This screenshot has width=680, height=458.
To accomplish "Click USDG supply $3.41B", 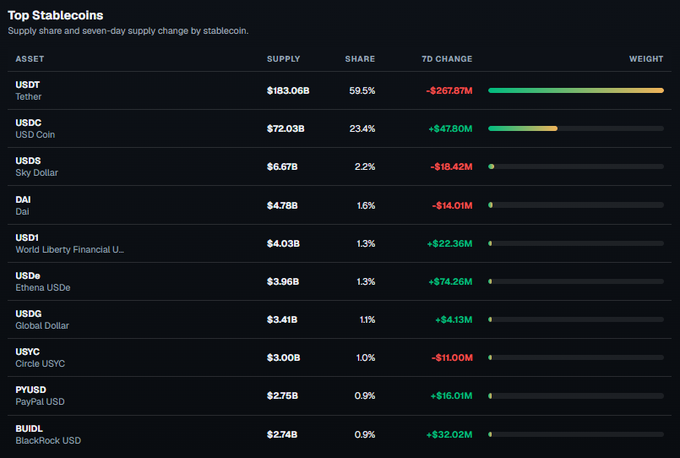I will pyautogui.click(x=282, y=320).
